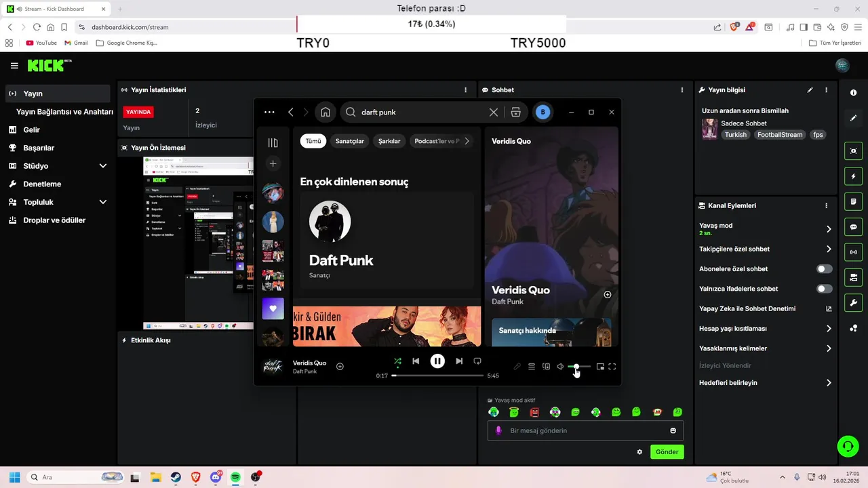The width and height of the screenshot is (868, 488).
Task: Open Spotify mini player icon
Action: (x=600, y=367)
